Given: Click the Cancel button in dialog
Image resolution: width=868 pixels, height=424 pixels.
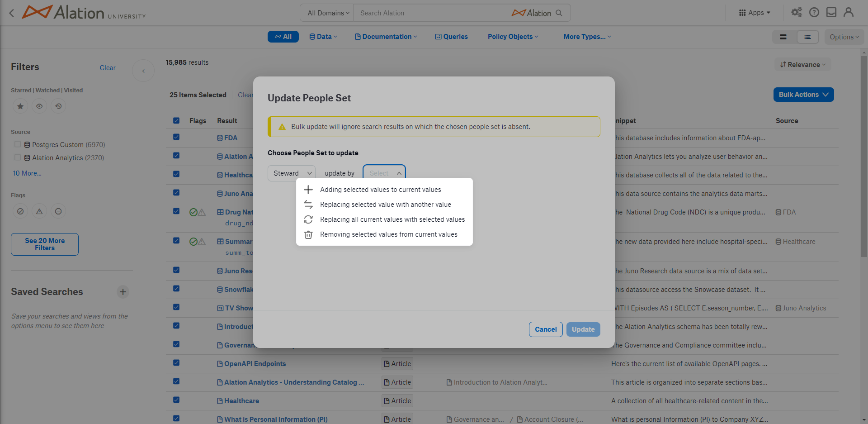Looking at the screenshot, I should (x=546, y=329).
